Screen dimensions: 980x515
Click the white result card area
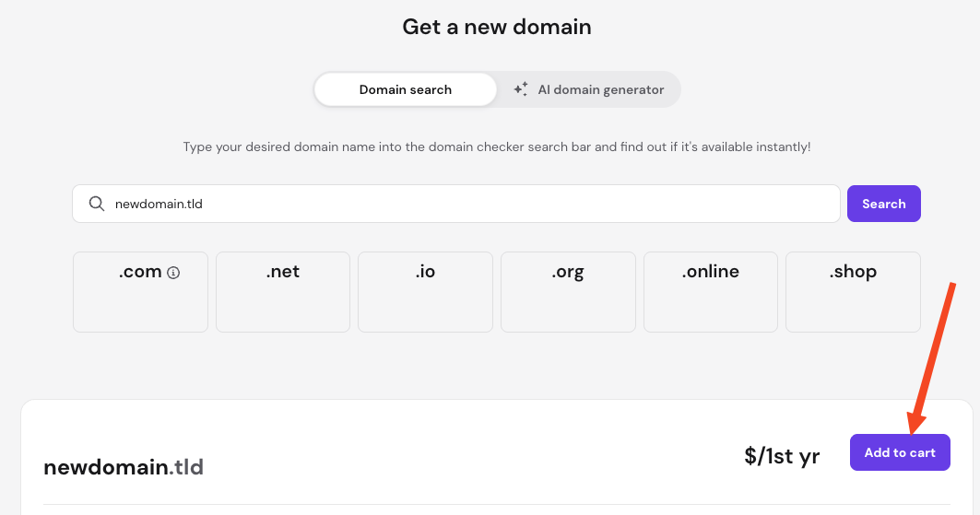pyautogui.click(x=497, y=458)
